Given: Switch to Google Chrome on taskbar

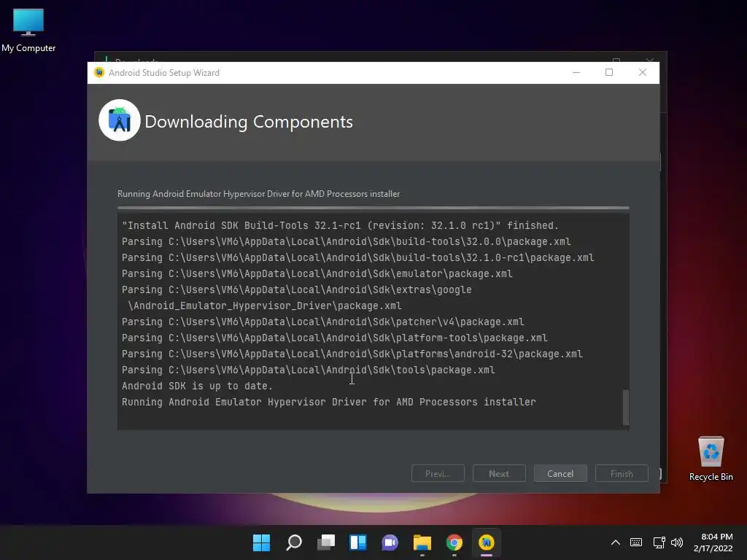Looking at the screenshot, I should point(454,542).
